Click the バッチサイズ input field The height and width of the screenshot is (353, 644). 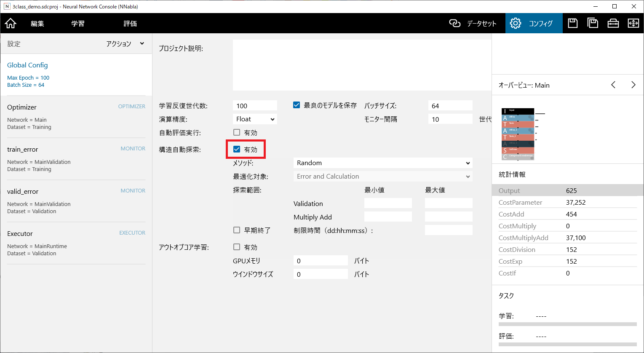point(450,106)
